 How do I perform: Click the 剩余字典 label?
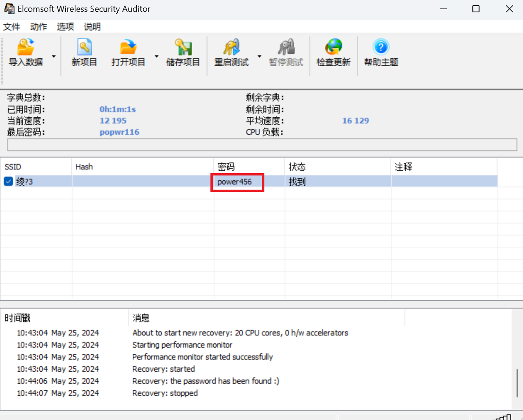coord(265,98)
